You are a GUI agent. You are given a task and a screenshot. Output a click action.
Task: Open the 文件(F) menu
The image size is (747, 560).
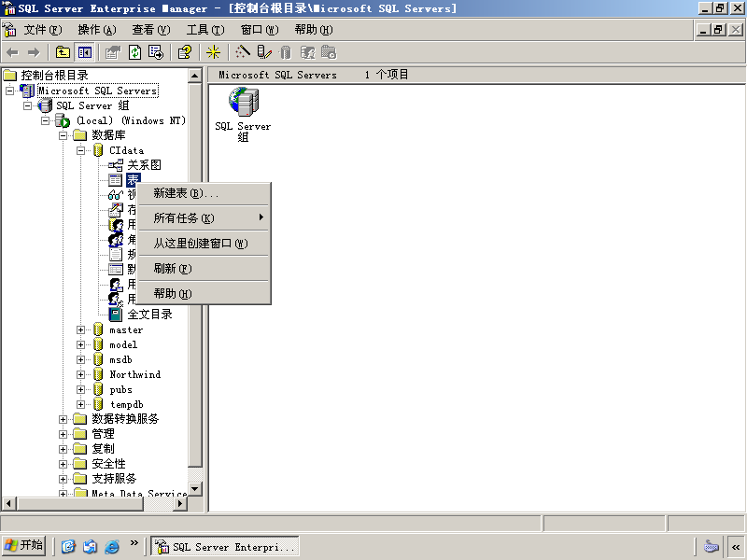43,30
